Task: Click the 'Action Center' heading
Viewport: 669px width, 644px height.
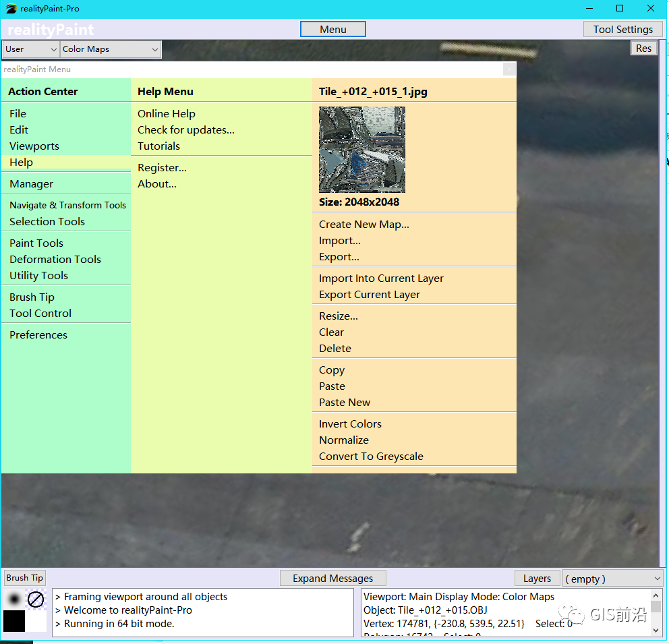Action: [x=43, y=92]
